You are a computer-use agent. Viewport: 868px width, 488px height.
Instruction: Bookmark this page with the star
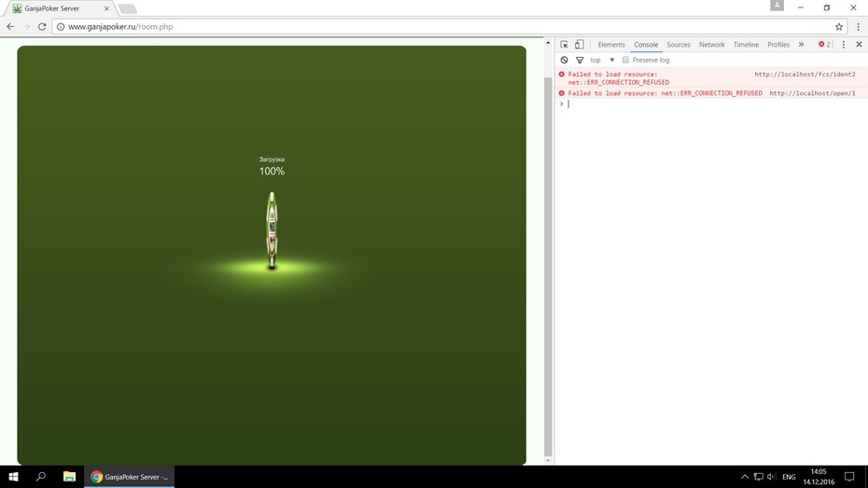[839, 26]
